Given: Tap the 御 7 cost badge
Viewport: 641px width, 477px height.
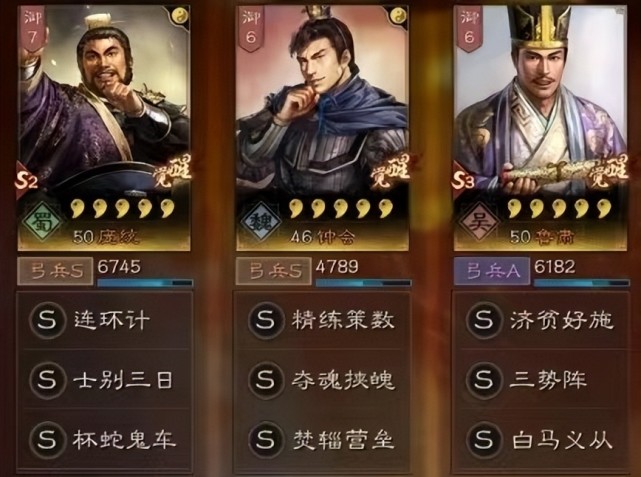Looking at the screenshot, I should [x=32, y=29].
